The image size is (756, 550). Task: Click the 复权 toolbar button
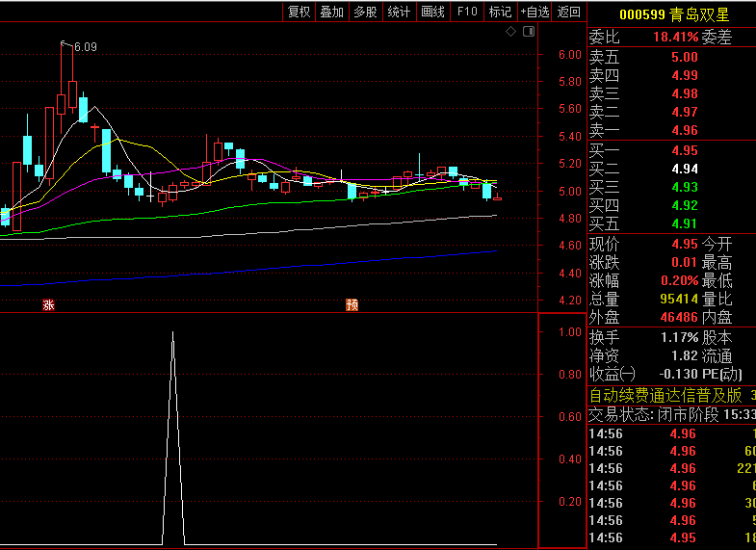[300, 12]
